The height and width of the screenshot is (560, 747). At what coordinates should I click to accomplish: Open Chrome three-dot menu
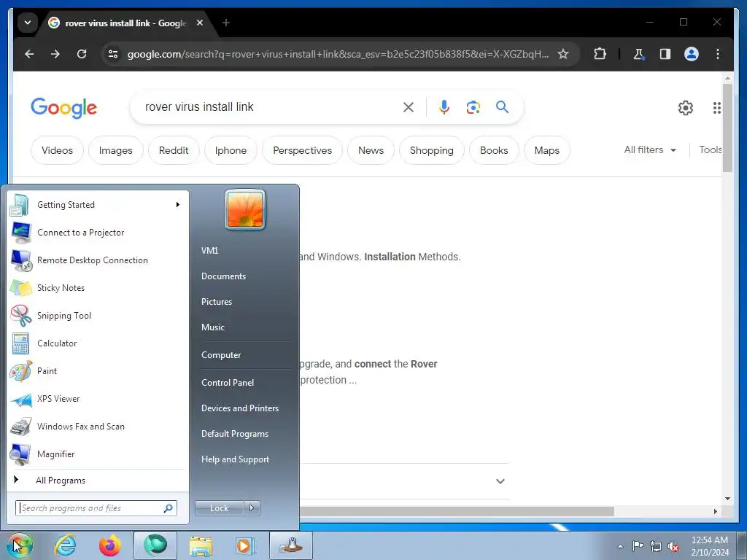point(718,54)
